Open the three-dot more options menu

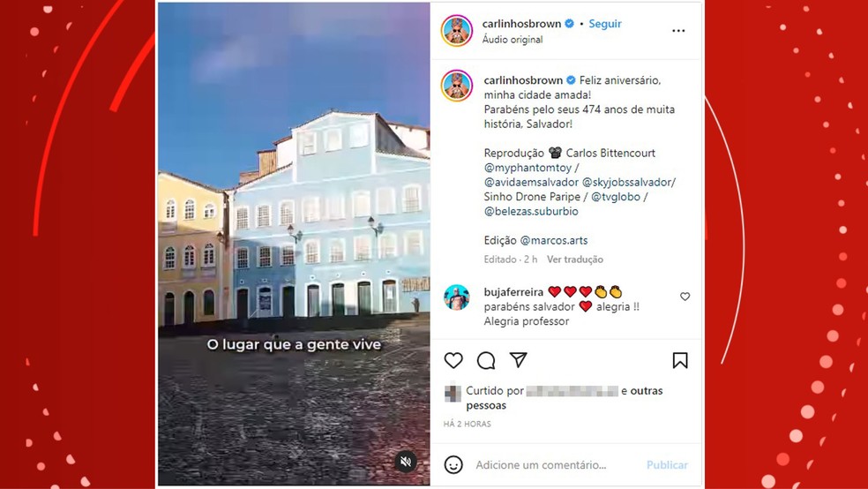[678, 31]
